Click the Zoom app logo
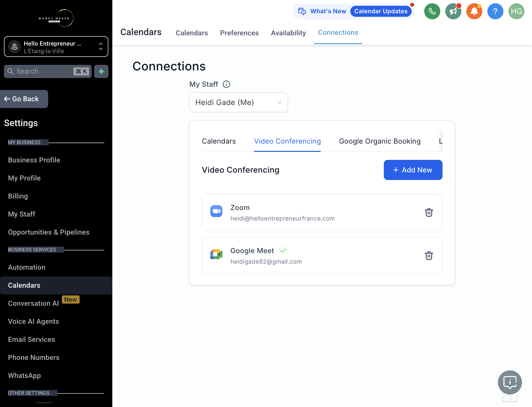532x407 pixels. pyautogui.click(x=216, y=211)
